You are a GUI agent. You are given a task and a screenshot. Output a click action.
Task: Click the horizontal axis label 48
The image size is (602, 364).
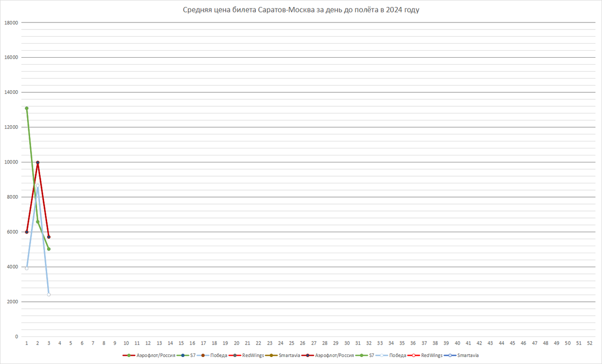coord(545,343)
